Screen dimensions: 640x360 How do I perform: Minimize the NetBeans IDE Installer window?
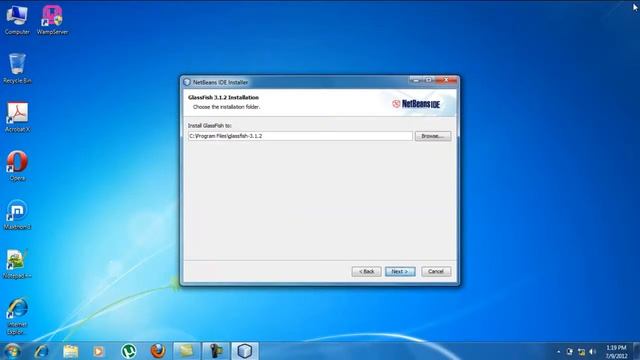[416, 80]
